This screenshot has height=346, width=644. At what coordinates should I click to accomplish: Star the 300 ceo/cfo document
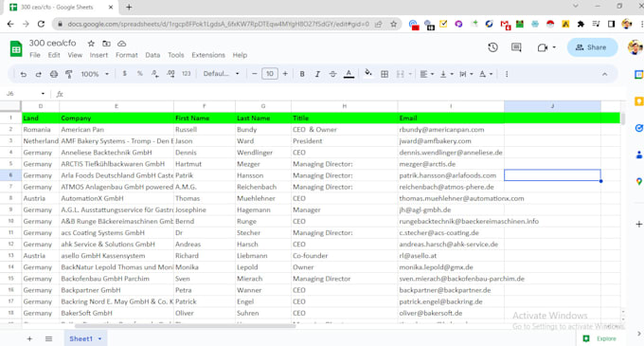pyautogui.click(x=91, y=44)
